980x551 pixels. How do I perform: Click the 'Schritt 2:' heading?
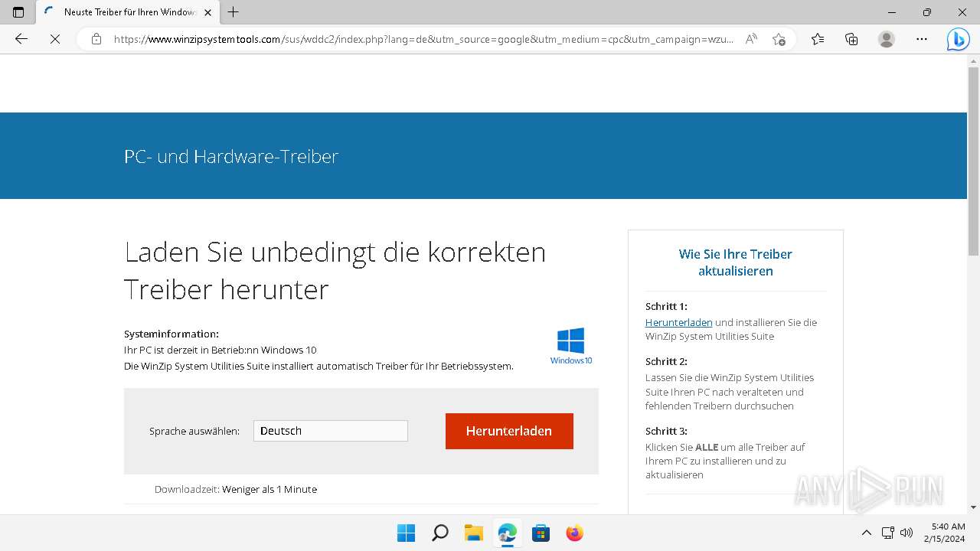tap(666, 361)
